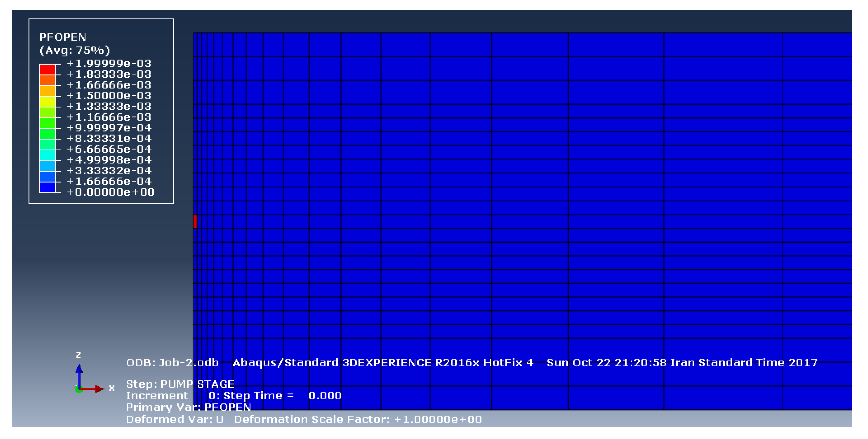Click the (Avg: 75%) legend label

[75, 51]
